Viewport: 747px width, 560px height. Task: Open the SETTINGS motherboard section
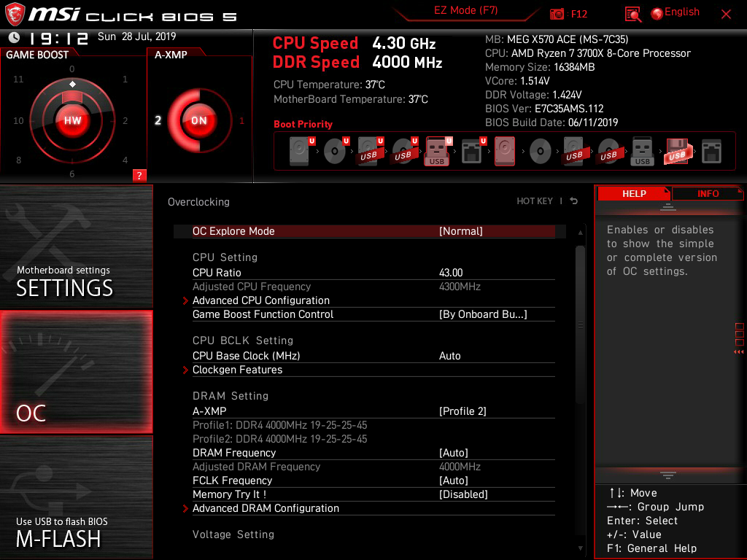pyautogui.click(x=76, y=246)
